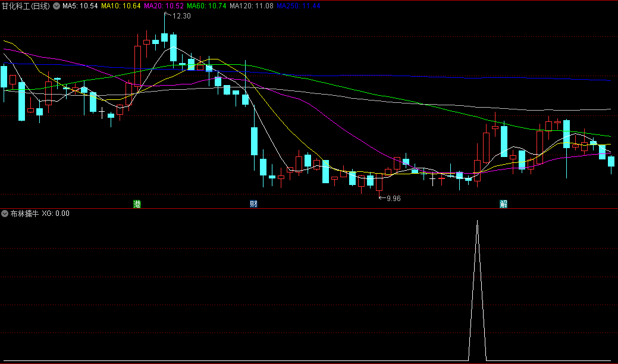The width and height of the screenshot is (618, 364).
Task: Click the XG: 0.00 indicator value
Action: coord(55,214)
